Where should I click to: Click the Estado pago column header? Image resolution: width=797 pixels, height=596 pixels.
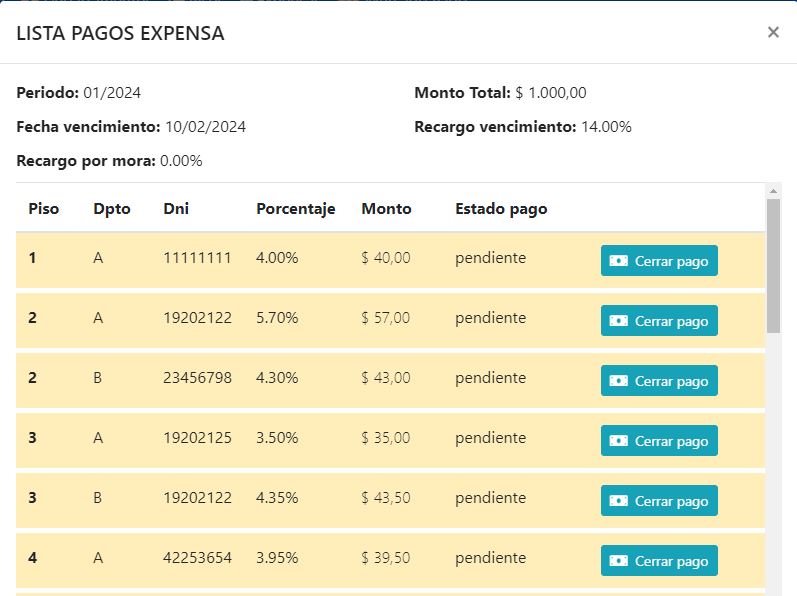(x=501, y=209)
